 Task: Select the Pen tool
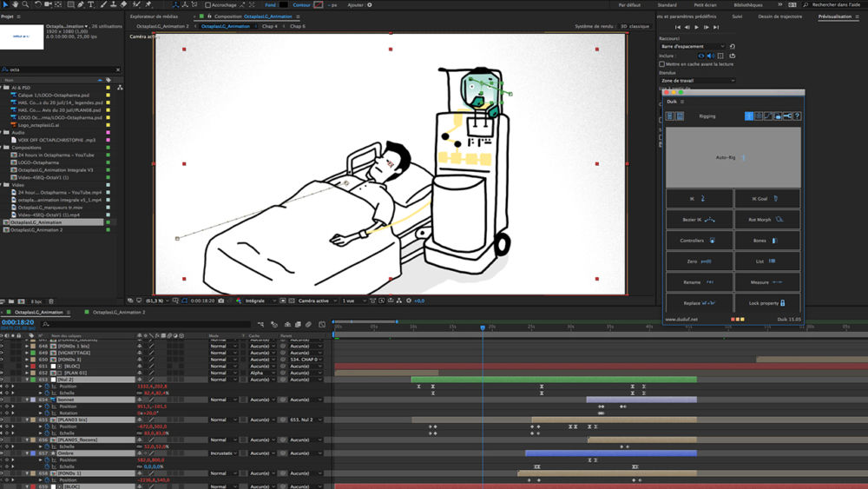click(81, 4)
